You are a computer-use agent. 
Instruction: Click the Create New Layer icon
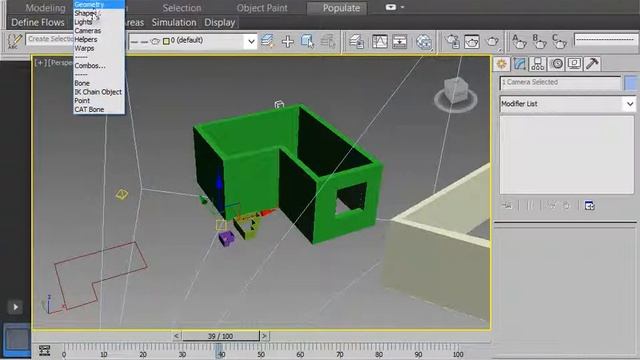(x=267, y=41)
